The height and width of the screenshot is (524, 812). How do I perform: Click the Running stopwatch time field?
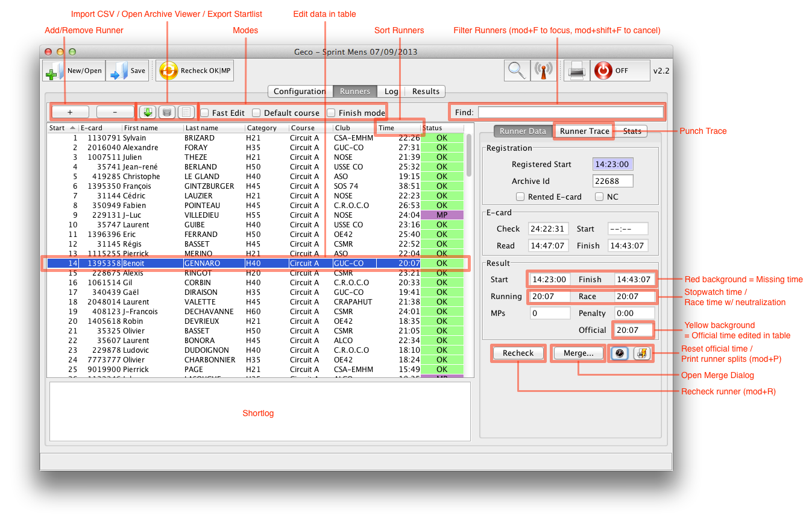click(550, 296)
